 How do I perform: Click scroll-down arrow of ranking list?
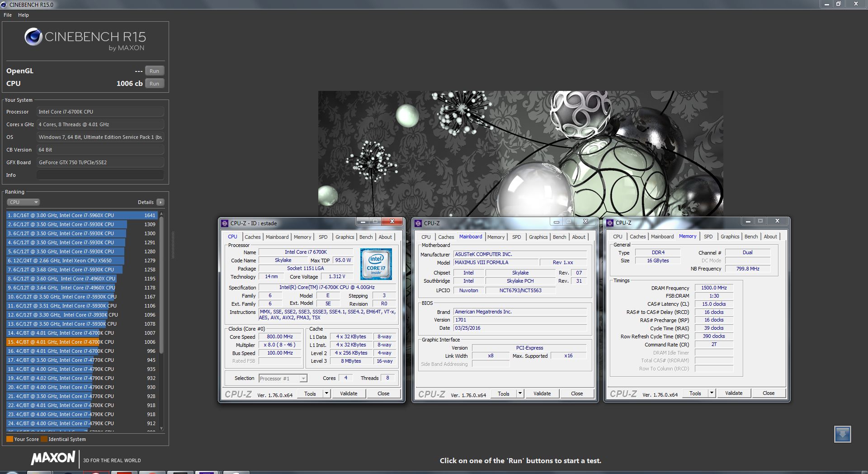pos(161,428)
